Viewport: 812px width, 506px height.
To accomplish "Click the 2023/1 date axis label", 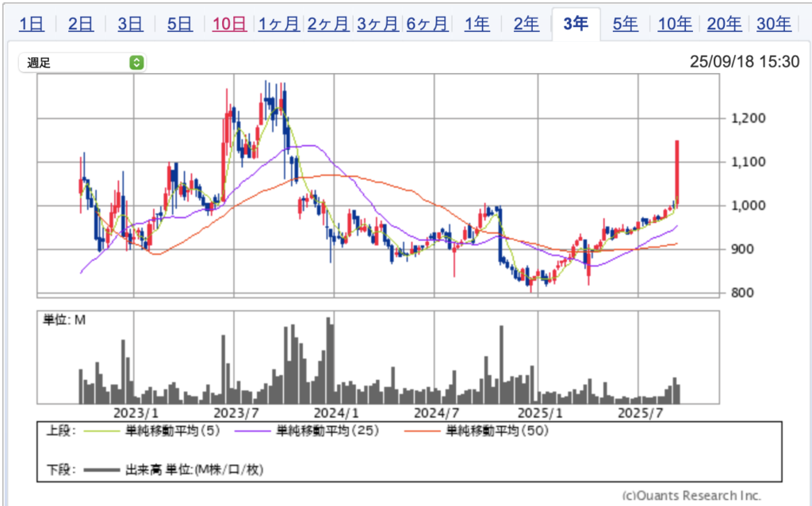I will (136, 413).
